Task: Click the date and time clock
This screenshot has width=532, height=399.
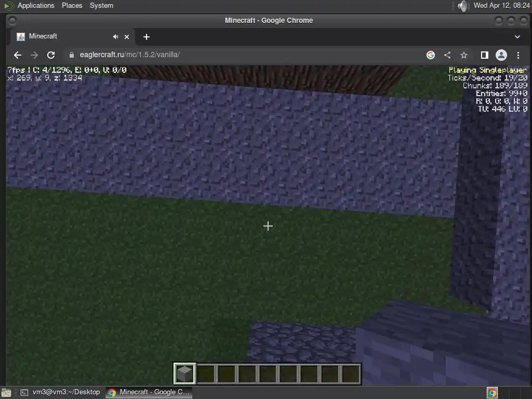Action: (x=501, y=5)
